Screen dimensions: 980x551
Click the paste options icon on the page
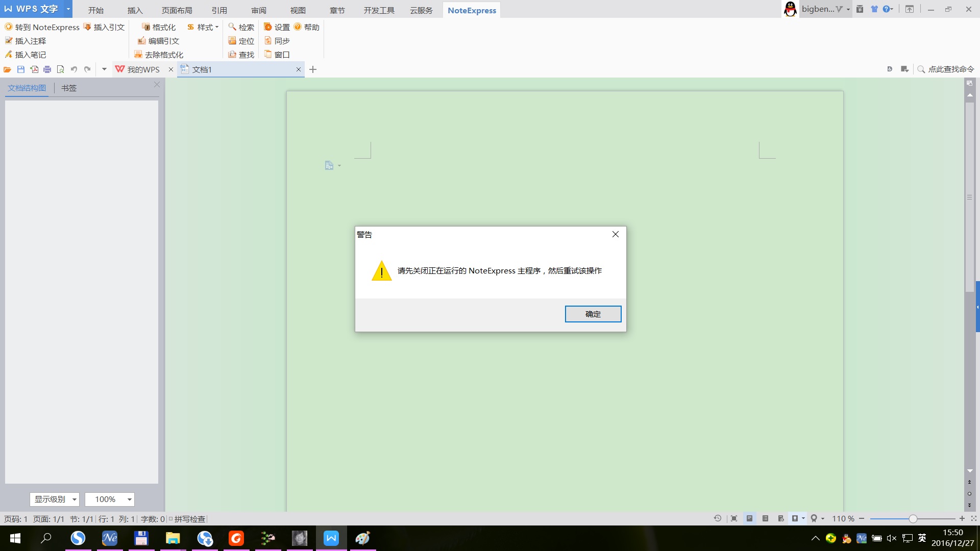[x=329, y=165]
